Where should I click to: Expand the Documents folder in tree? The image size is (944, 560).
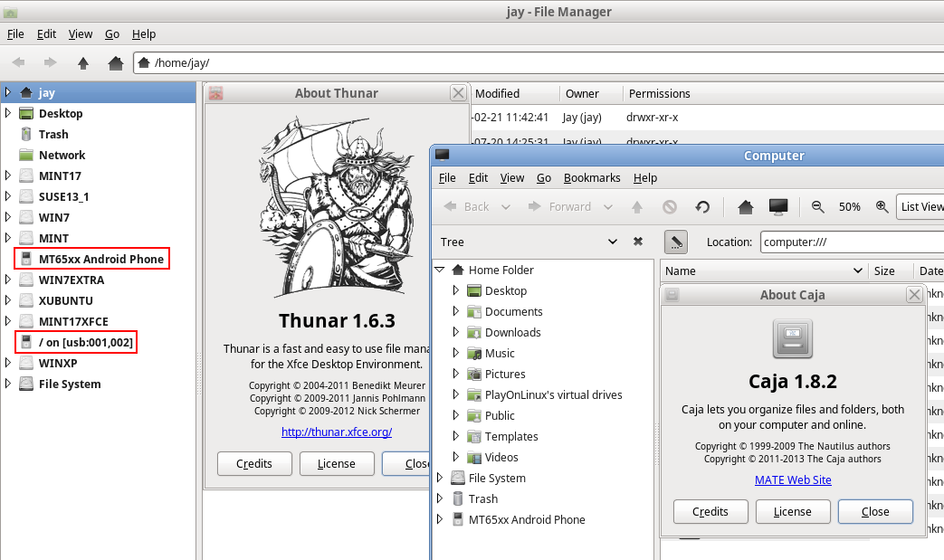point(456,312)
